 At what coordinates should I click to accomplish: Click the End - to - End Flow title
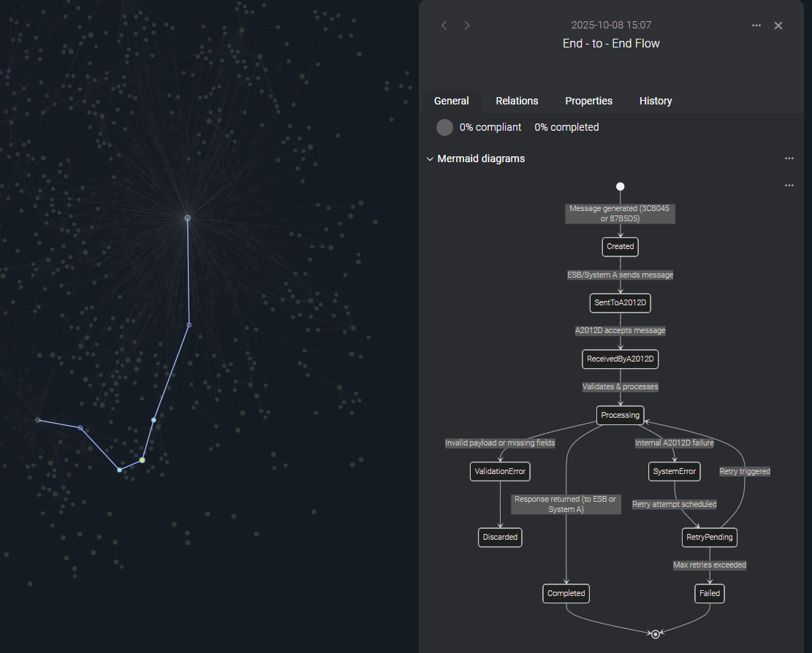[610, 44]
